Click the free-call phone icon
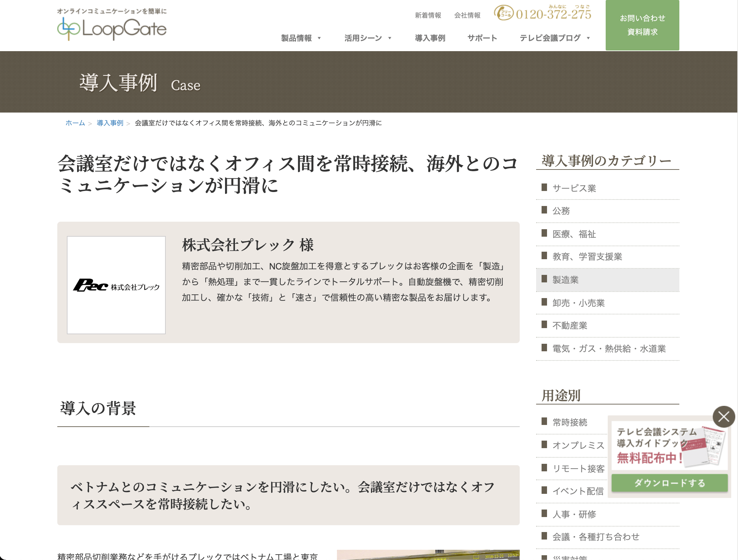738x560 pixels. pos(504,13)
